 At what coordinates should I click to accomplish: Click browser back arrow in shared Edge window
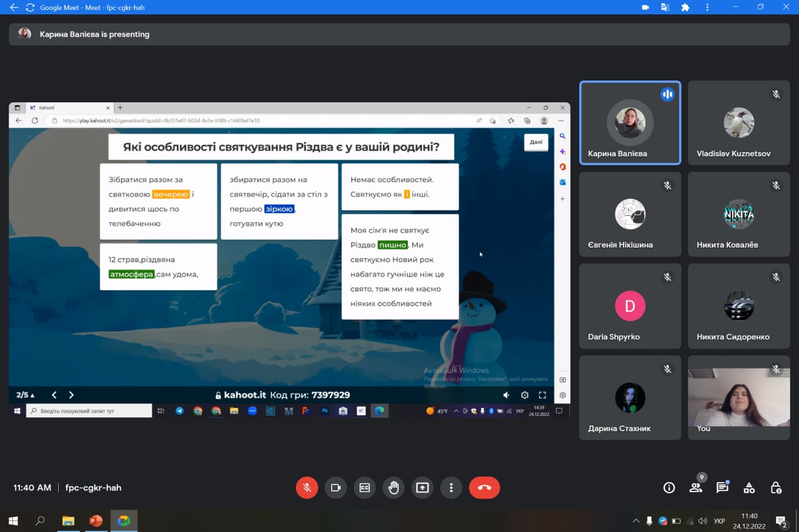(19, 120)
